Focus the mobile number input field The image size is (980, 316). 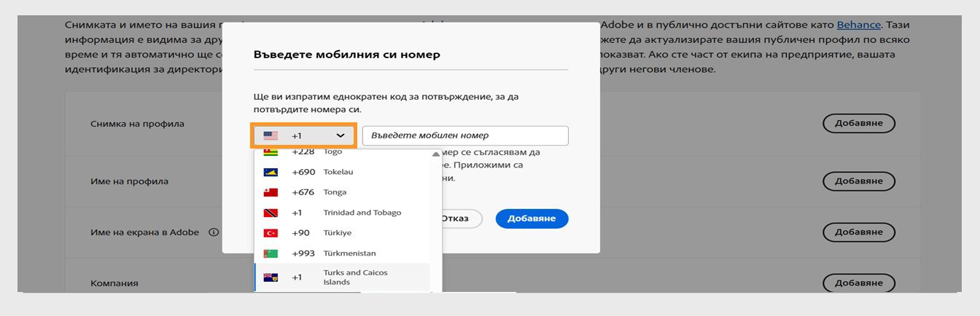(x=465, y=135)
